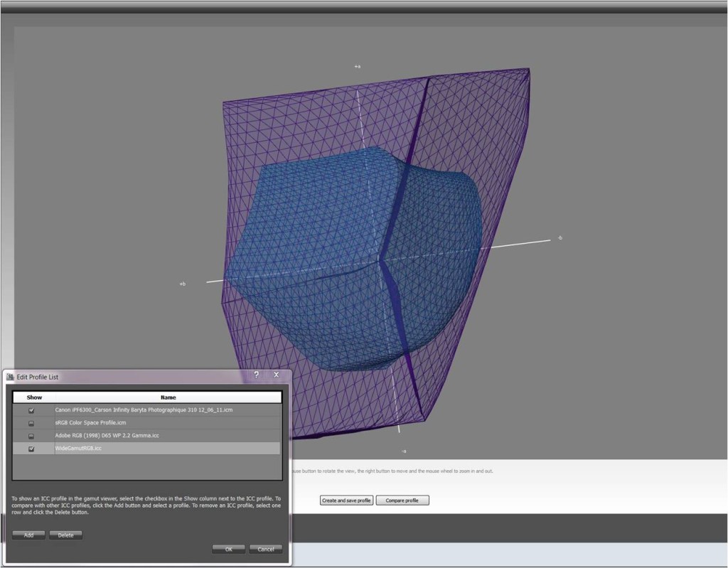Close the Edit Profile List dialog
Image resolution: width=728 pixels, height=568 pixels.
(277, 375)
